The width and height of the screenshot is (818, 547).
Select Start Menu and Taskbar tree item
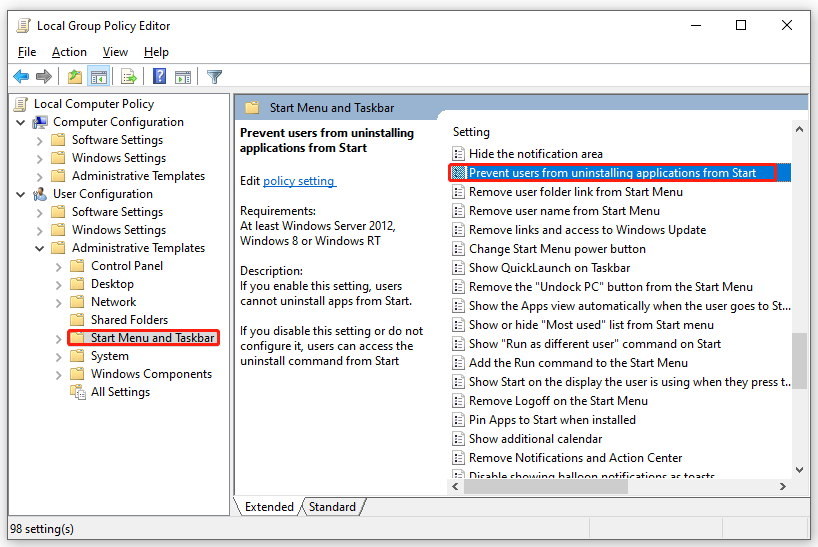(x=152, y=338)
